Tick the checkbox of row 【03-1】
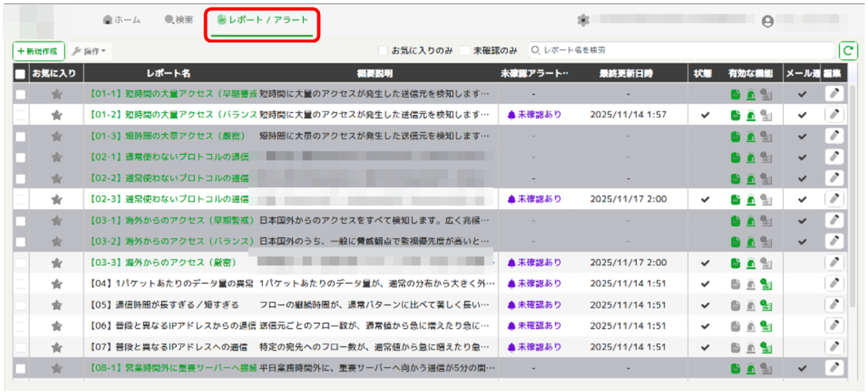Screen dimensions: 868x392 pyautogui.click(x=20, y=221)
